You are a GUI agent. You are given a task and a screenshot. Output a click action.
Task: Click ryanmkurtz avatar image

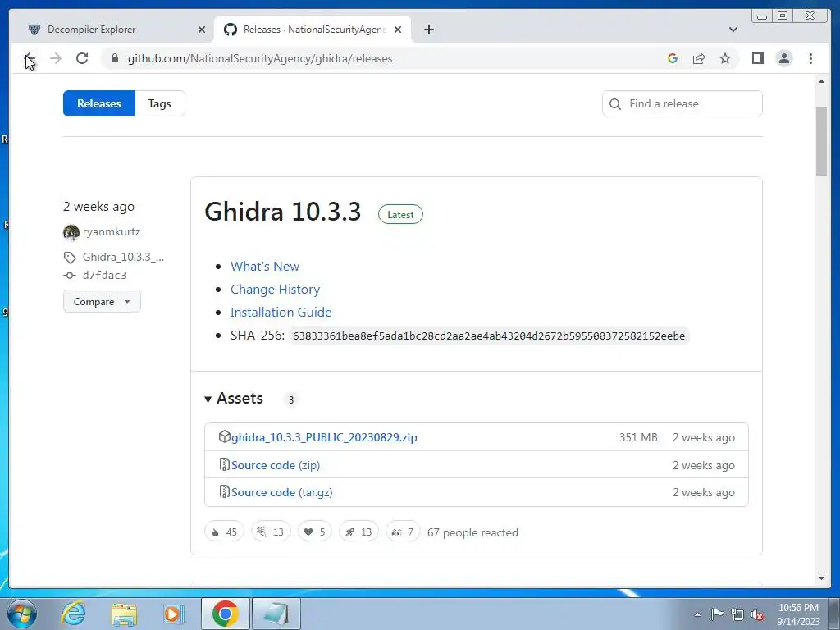point(71,232)
